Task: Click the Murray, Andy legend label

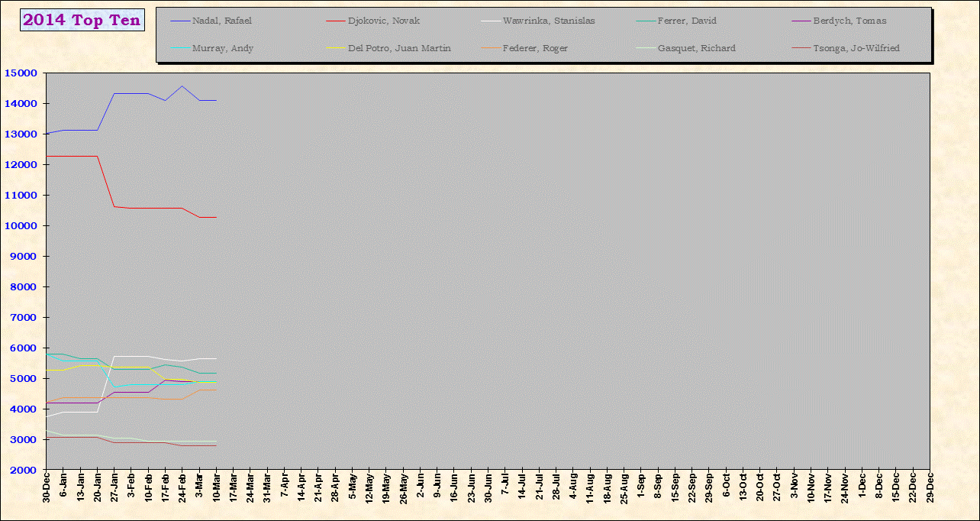Action: 223,48
